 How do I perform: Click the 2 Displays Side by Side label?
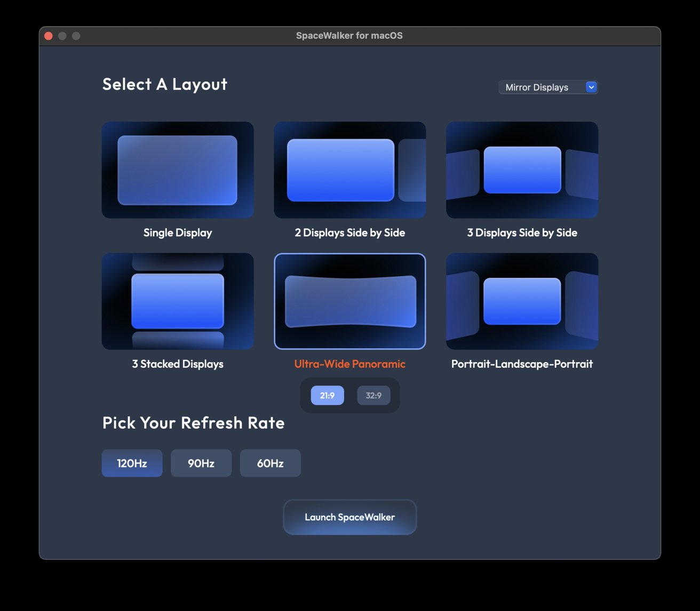[350, 232]
